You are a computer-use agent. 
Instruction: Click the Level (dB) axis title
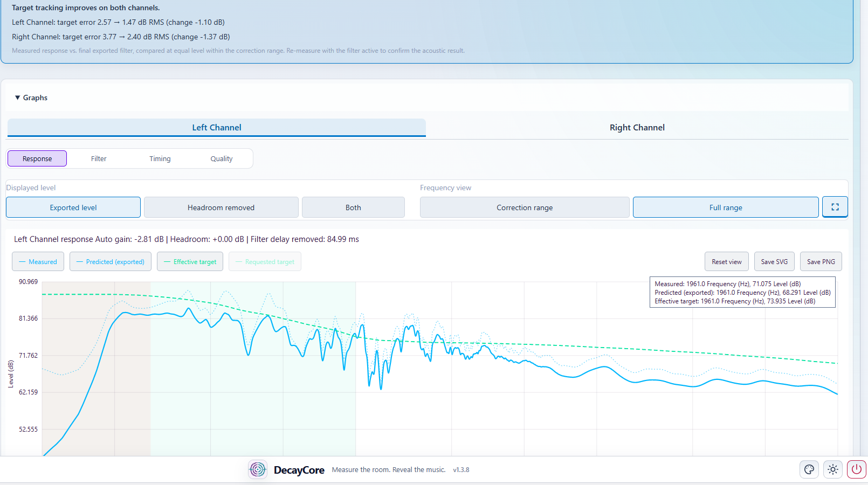[x=10, y=374]
